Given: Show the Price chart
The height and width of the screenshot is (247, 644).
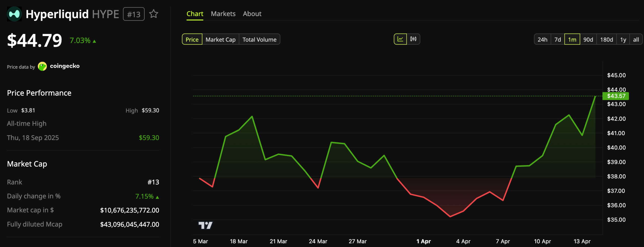Looking at the screenshot, I should [192, 39].
